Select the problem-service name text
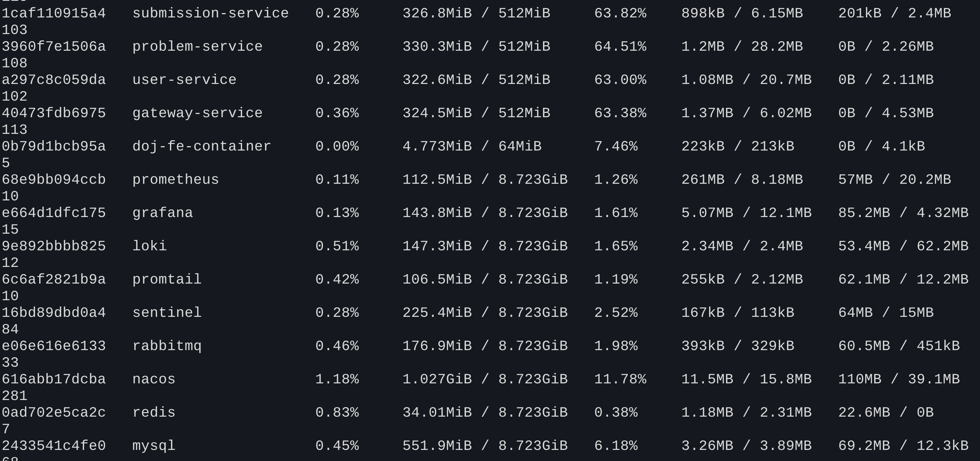This screenshot has height=461, width=980. click(197, 47)
